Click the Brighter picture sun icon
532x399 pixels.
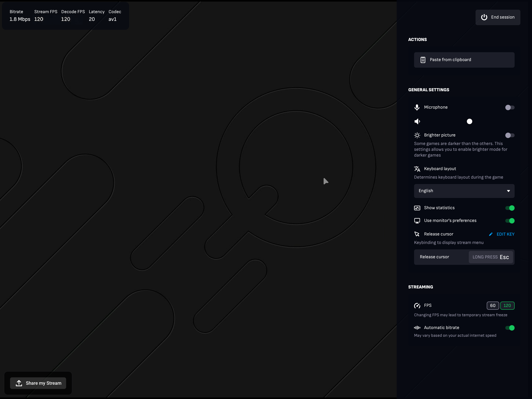[x=417, y=135]
